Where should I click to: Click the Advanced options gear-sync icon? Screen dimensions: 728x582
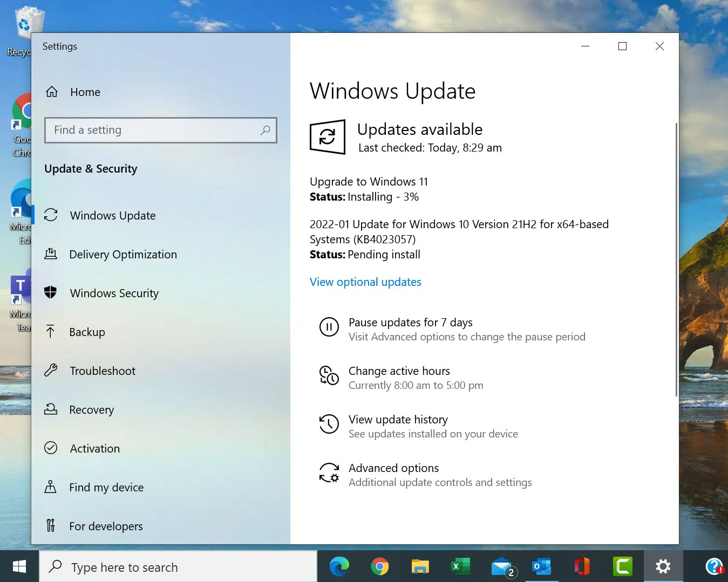point(329,473)
